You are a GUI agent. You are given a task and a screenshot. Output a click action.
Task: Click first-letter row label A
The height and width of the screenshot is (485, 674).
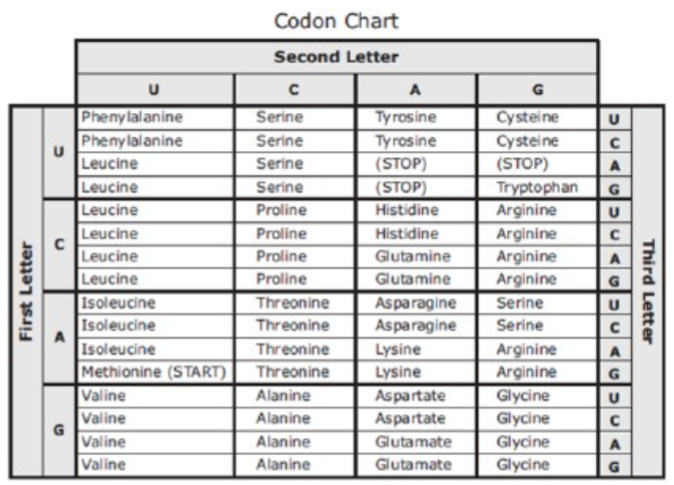(59, 338)
